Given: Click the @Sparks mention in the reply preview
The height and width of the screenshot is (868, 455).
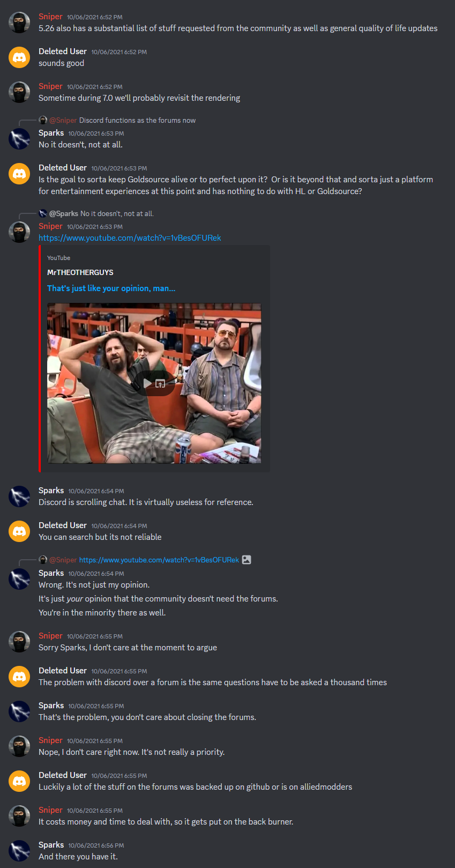Looking at the screenshot, I should pyautogui.click(x=64, y=213).
